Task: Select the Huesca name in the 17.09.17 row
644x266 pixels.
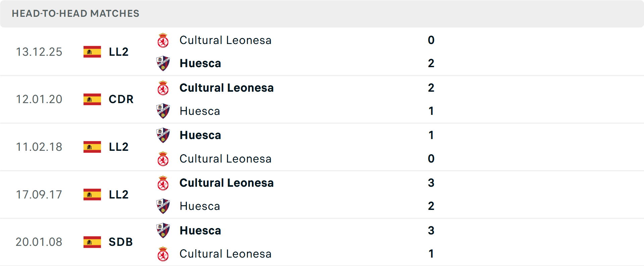Action: (x=200, y=206)
